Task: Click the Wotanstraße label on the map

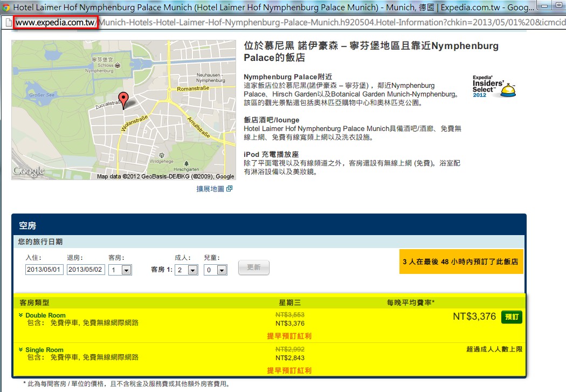Action: pos(134,123)
